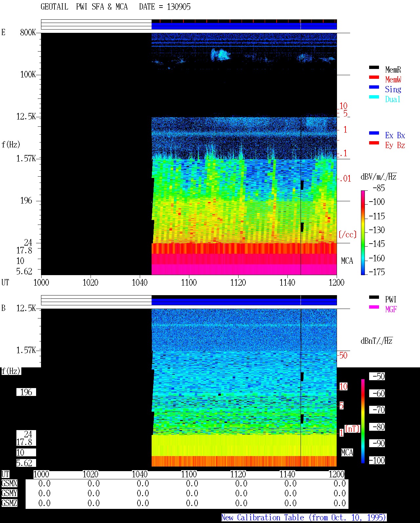
Task: Click the "100K" frequency axis label
Action: point(28,74)
